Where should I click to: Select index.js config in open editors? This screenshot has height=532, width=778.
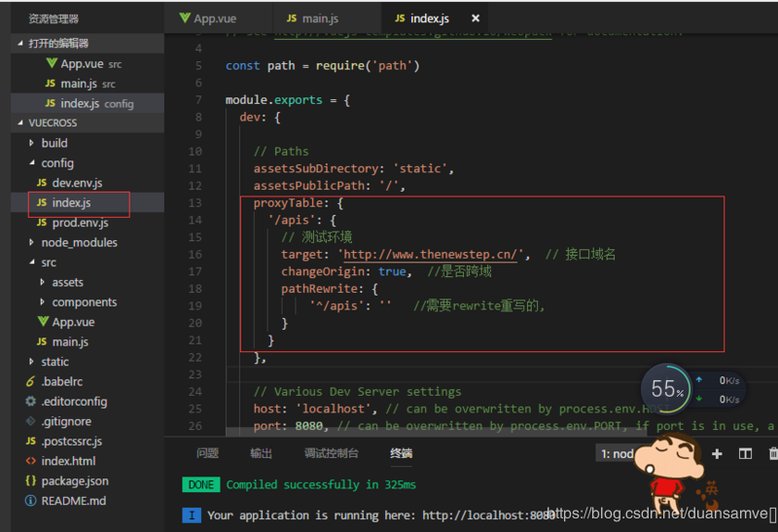coord(88,103)
